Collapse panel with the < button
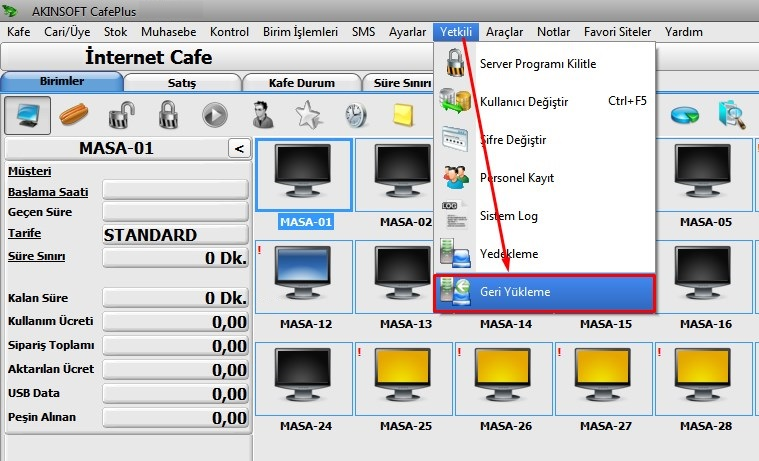 pyautogui.click(x=239, y=149)
